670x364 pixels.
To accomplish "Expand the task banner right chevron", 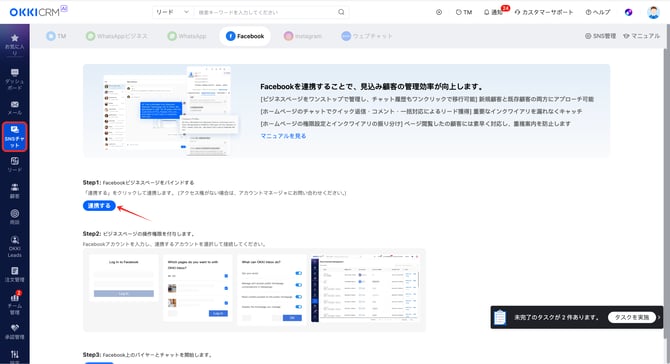I will [659, 317].
